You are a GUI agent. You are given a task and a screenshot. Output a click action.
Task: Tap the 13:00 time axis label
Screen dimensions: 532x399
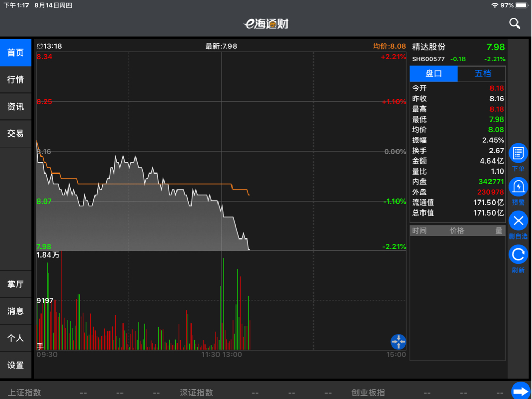click(x=231, y=355)
